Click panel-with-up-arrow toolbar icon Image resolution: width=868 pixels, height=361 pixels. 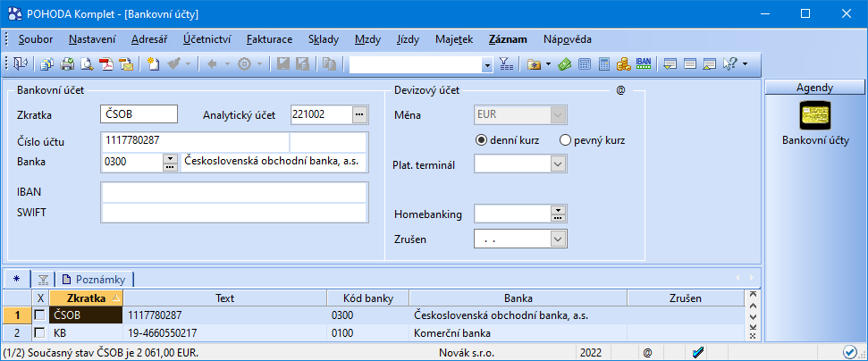(x=710, y=63)
